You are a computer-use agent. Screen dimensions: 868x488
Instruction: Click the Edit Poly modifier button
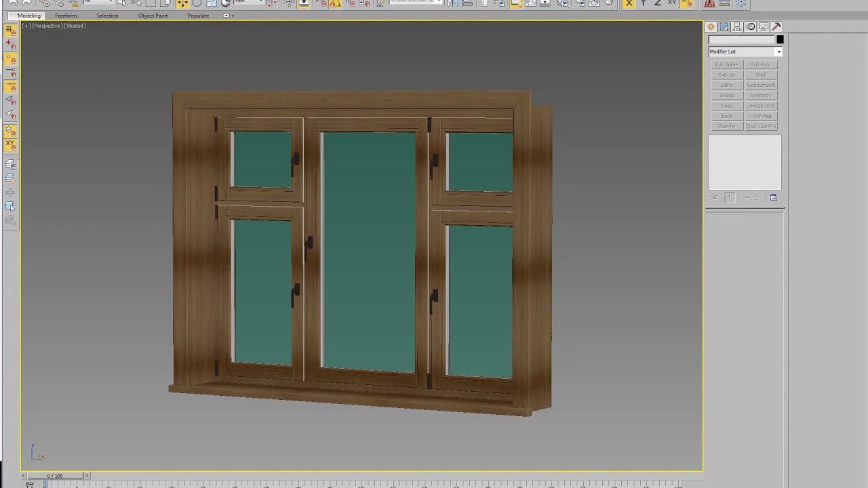761,64
